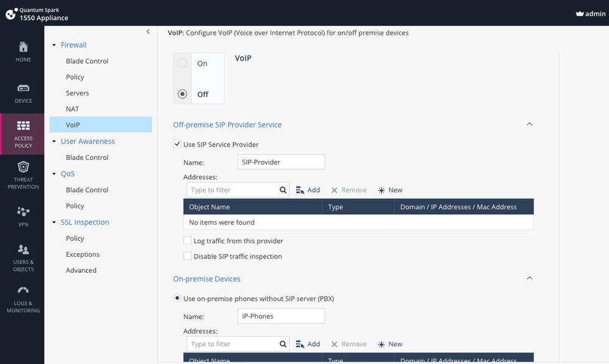This screenshot has width=609, height=364.
Task: Collapse the On-premise Devices section
Action: coord(529,278)
